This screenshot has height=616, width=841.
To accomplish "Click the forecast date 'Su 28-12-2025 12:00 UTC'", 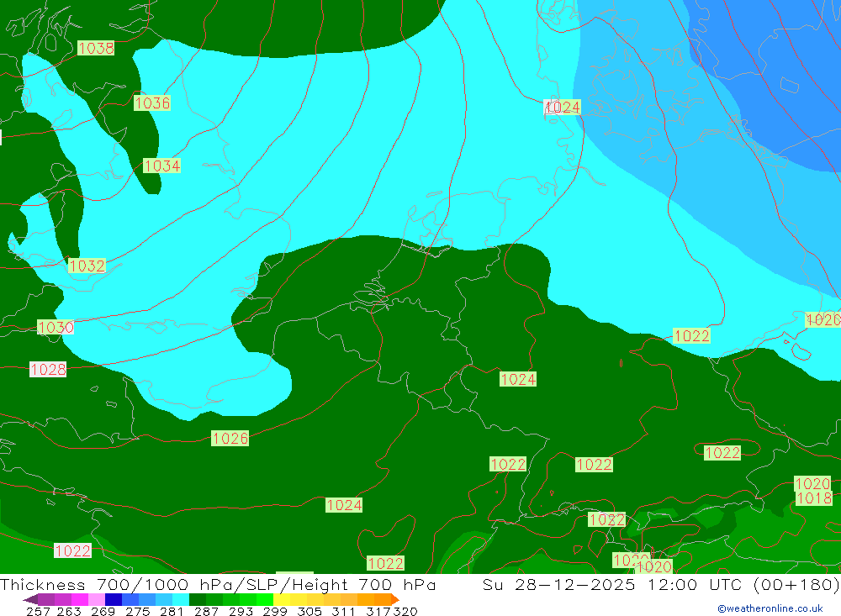I will tap(612, 584).
